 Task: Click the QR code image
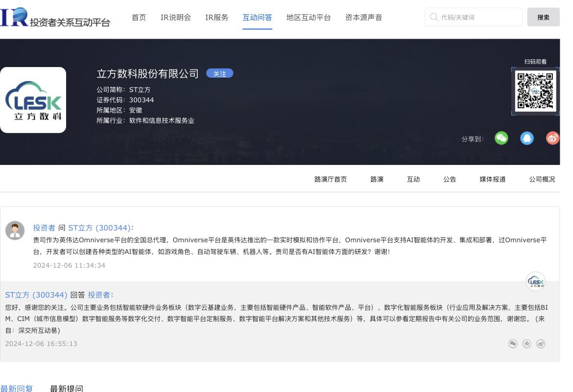[535, 91]
